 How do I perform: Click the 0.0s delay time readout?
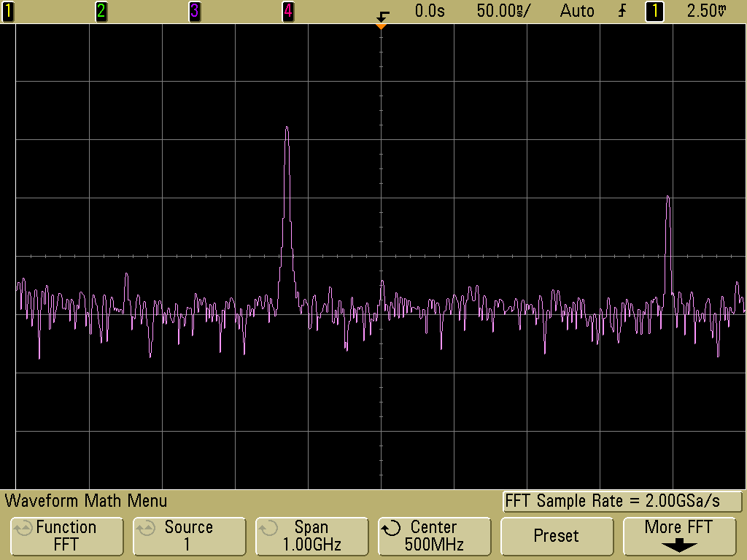click(430, 11)
